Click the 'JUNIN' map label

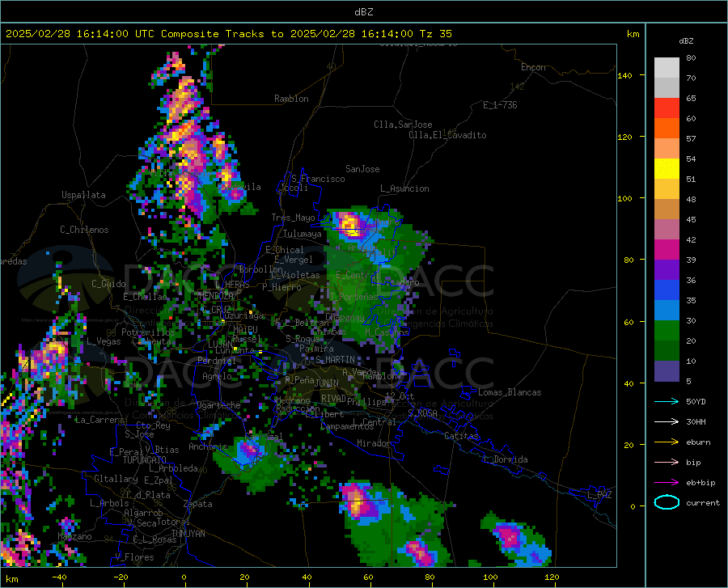327,383
